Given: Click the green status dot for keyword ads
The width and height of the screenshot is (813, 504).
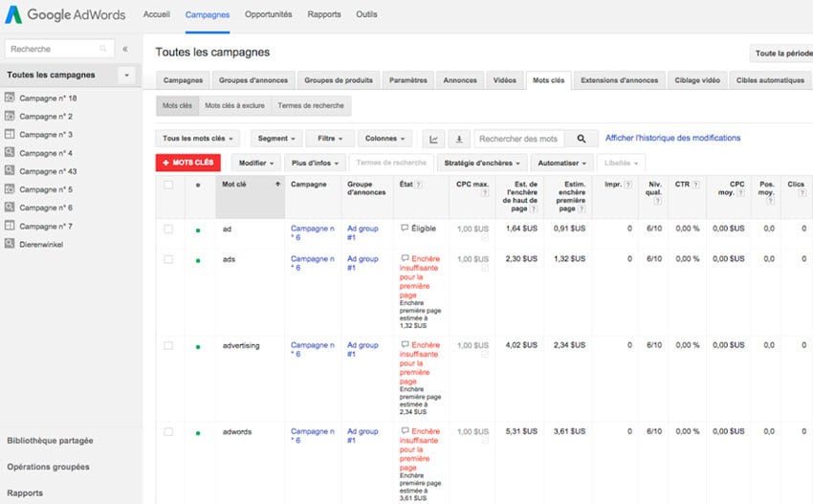Looking at the screenshot, I should [x=198, y=260].
